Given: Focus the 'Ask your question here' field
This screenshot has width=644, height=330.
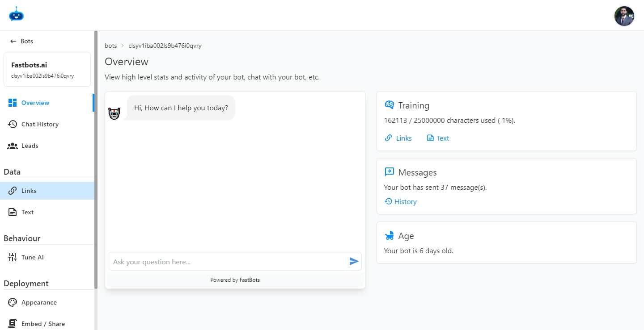Looking at the screenshot, I should (228, 262).
